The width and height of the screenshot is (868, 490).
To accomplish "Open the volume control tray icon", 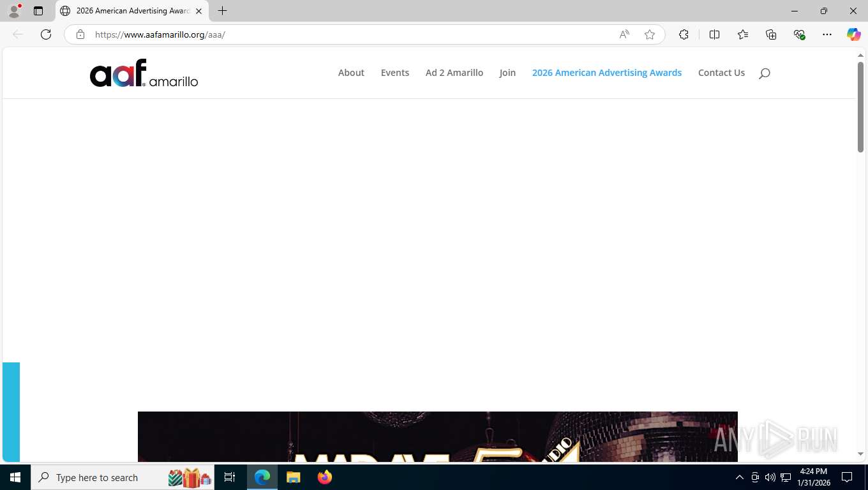I will (770, 477).
